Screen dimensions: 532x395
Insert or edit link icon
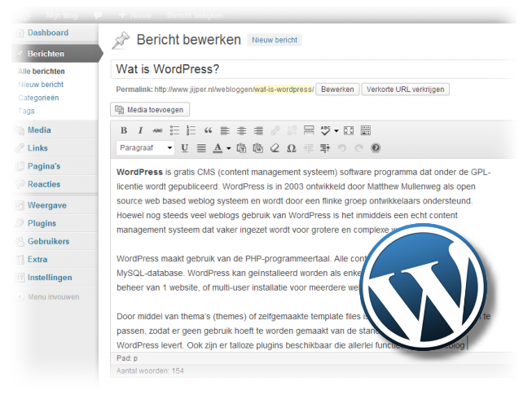tap(275, 130)
